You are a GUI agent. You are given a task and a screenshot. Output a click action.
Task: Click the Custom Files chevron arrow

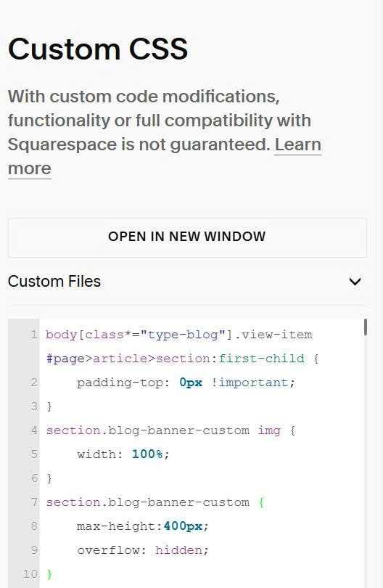coord(355,281)
